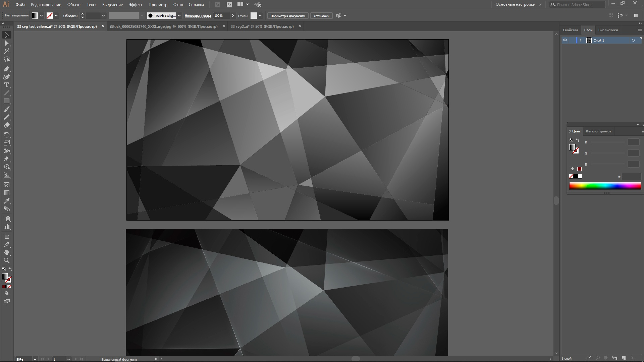Switch to the Библиотеки panel tab
The width and height of the screenshot is (644, 362).
(x=608, y=30)
